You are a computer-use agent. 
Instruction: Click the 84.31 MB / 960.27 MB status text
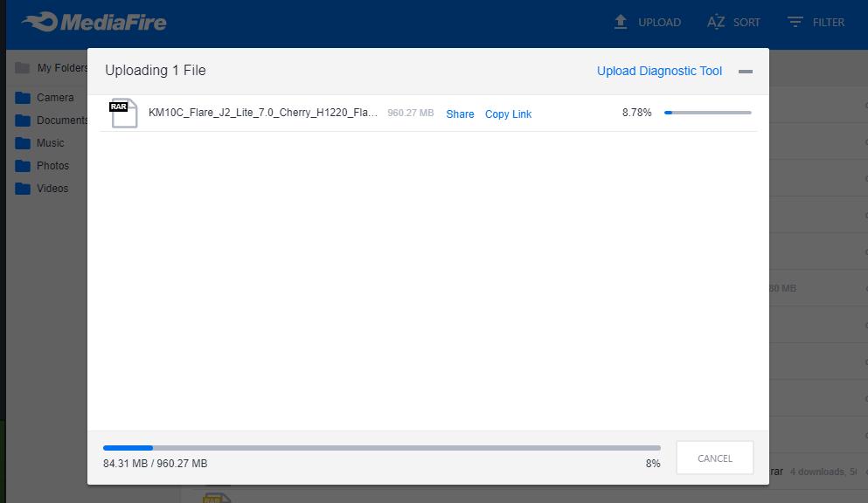coord(155,463)
